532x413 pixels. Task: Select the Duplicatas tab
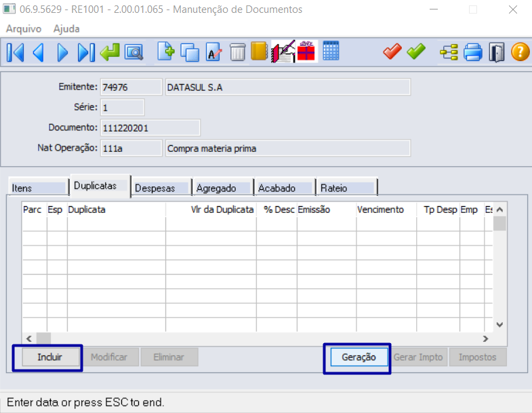click(x=100, y=185)
